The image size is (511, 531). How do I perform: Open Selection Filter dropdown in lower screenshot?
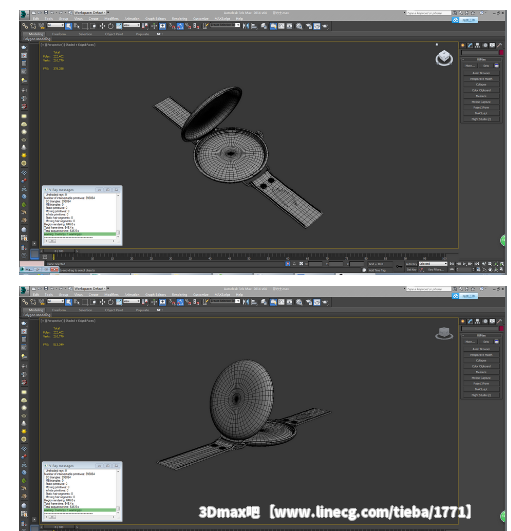[x=56, y=301]
